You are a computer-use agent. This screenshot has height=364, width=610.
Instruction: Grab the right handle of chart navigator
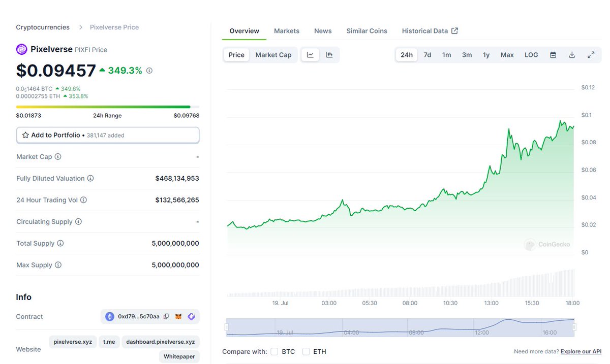point(574,327)
